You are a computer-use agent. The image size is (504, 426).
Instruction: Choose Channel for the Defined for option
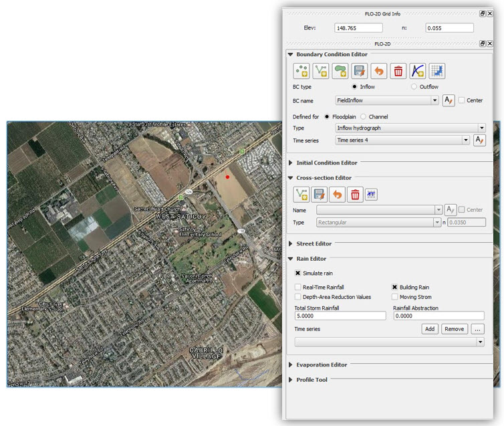[364, 117]
